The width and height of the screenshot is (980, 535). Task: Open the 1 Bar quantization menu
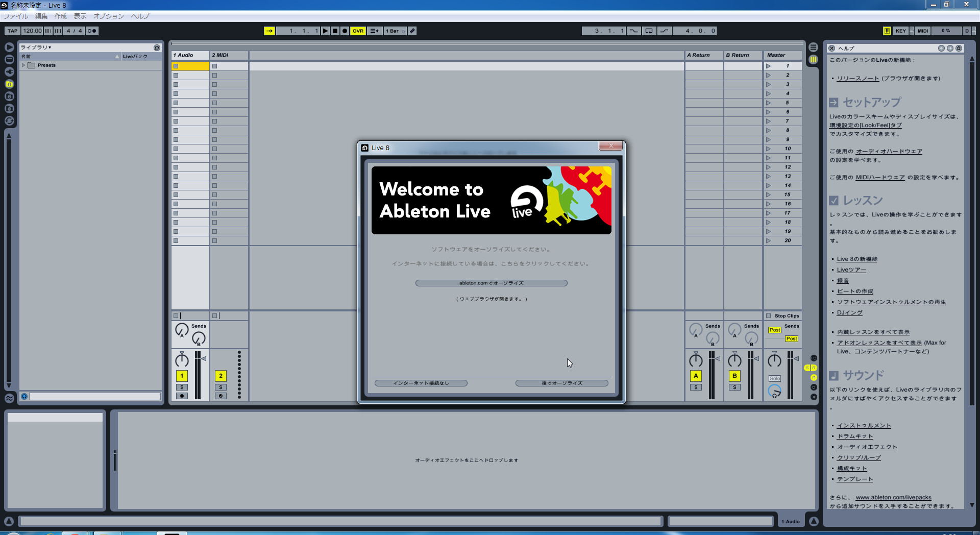click(396, 31)
